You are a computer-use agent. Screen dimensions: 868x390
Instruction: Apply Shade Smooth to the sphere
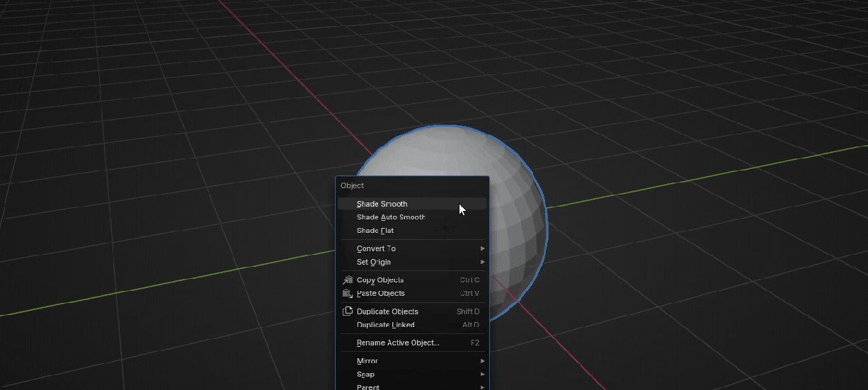coord(382,204)
